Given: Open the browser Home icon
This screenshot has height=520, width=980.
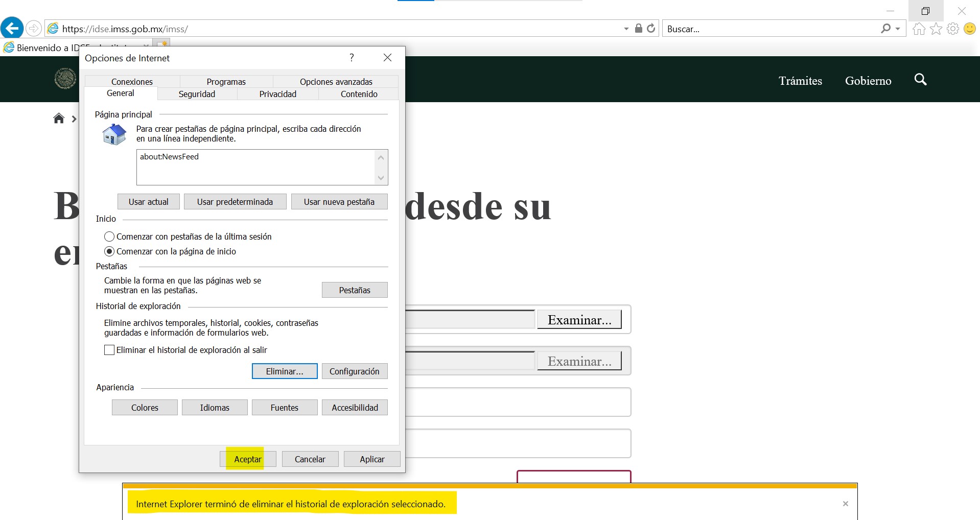Looking at the screenshot, I should tap(919, 29).
